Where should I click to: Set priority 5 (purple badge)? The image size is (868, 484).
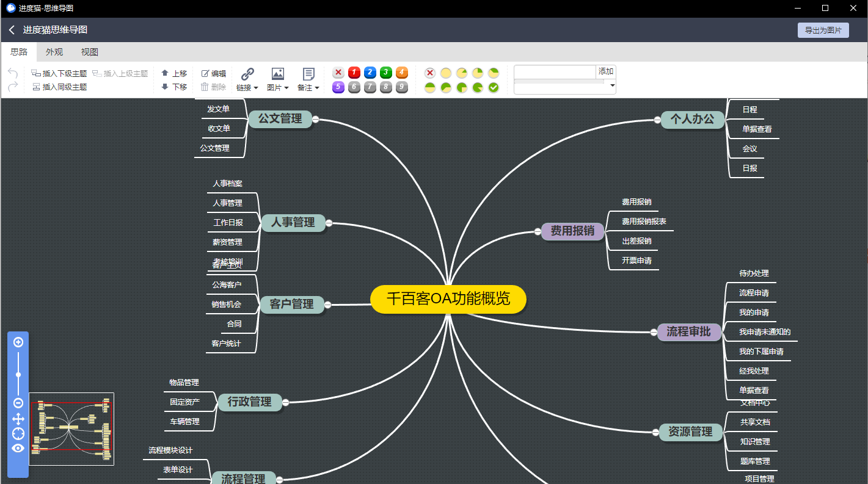[338, 87]
